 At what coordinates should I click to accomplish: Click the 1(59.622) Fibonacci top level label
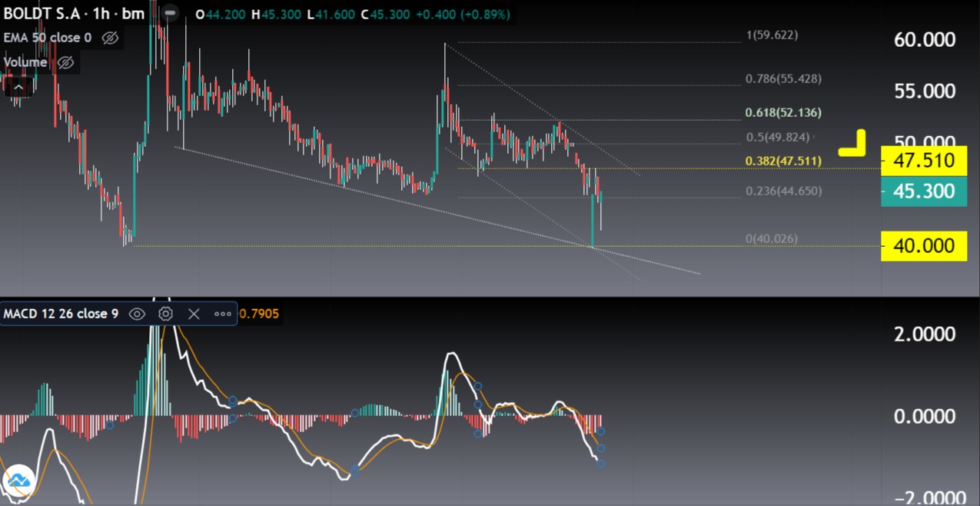click(772, 35)
